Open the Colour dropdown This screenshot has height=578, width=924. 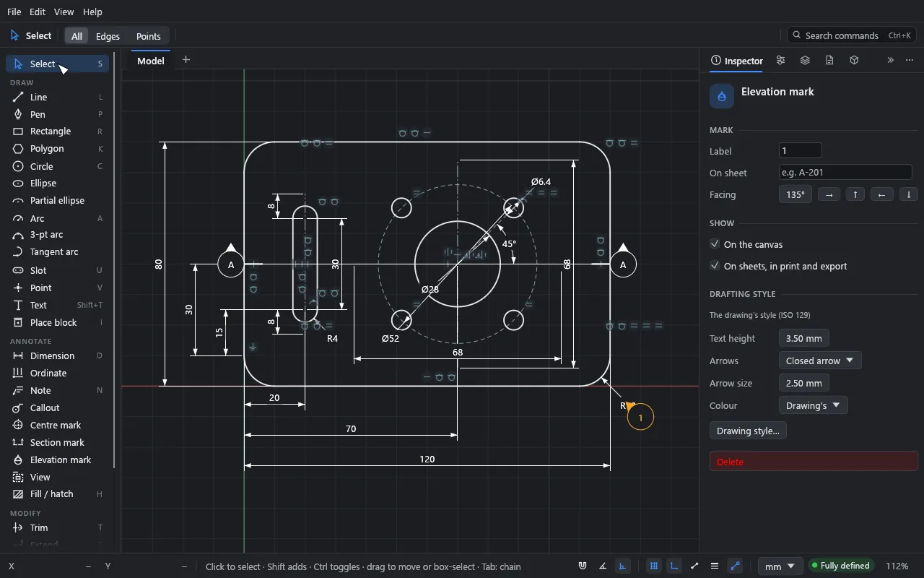pyautogui.click(x=813, y=405)
